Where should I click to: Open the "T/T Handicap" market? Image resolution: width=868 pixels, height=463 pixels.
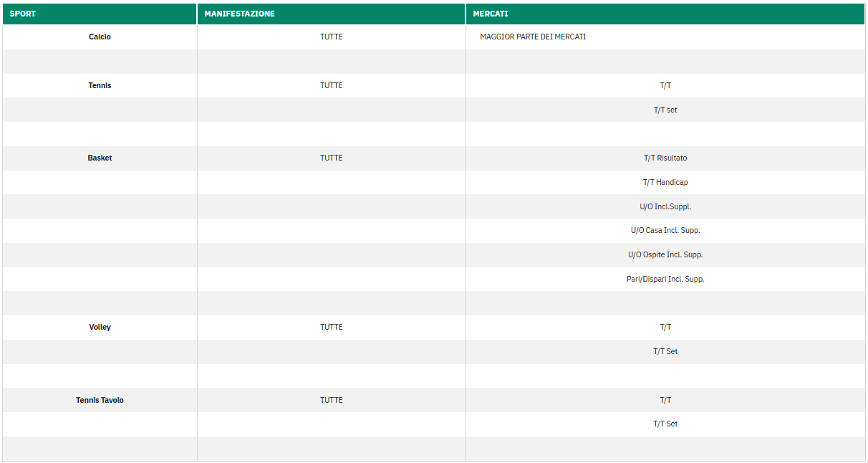pyautogui.click(x=665, y=182)
